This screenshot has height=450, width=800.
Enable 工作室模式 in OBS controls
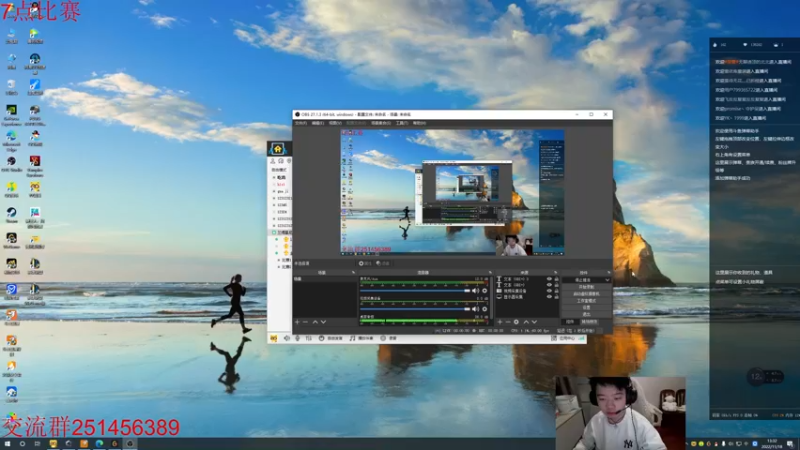point(586,301)
